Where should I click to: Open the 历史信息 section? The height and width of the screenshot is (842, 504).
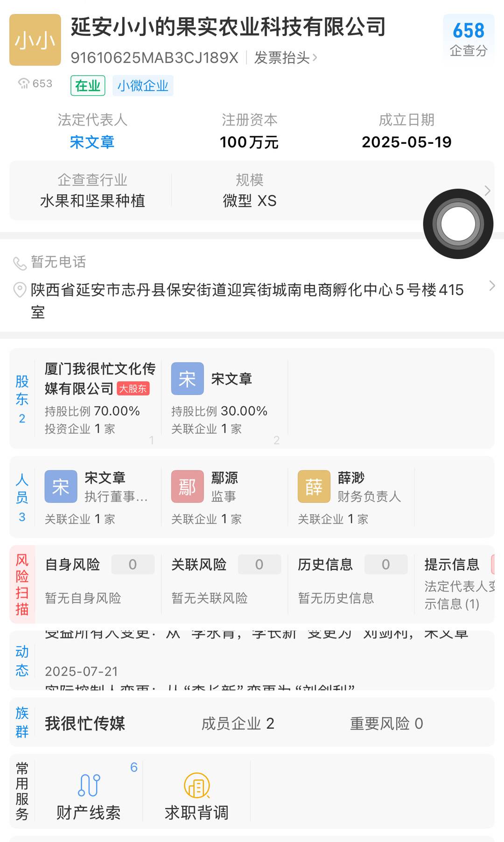point(325,565)
